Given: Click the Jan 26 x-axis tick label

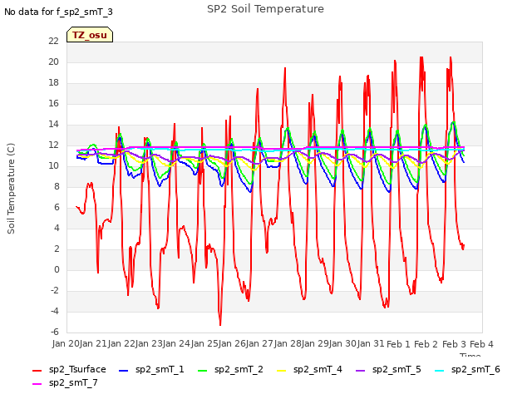Looking at the screenshot, I should (x=233, y=343).
